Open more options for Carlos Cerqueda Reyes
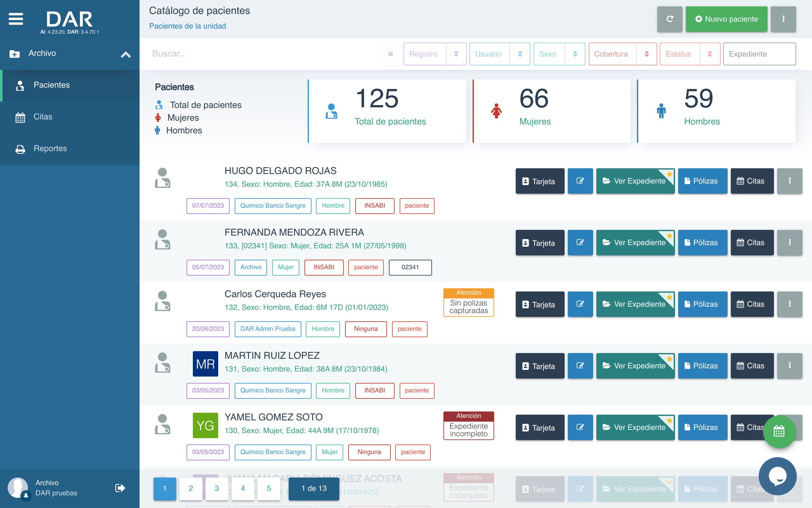Viewport: 812px width, 508px height. pyautogui.click(x=789, y=304)
